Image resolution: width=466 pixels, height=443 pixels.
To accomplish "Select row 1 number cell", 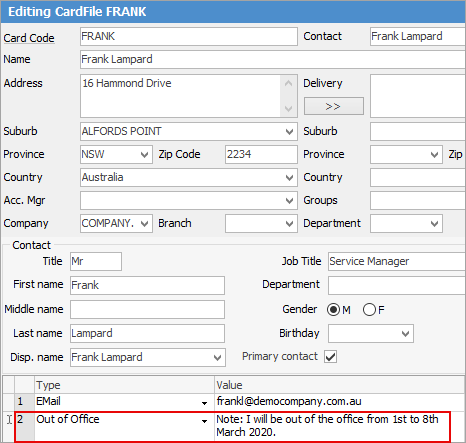I will pyautogui.click(x=24, y=402).
